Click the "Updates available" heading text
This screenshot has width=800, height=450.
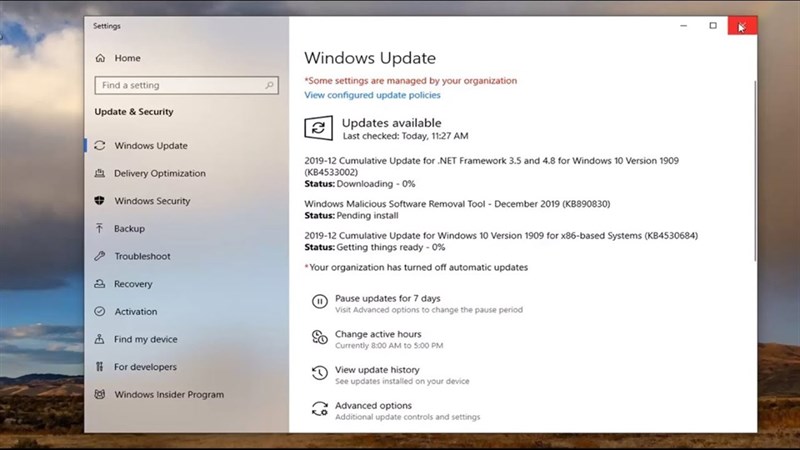[391, 122]
